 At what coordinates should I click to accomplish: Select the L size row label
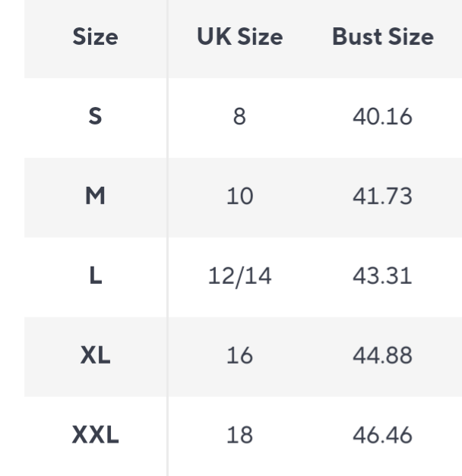pyautogui.click(x=96, y=276)
